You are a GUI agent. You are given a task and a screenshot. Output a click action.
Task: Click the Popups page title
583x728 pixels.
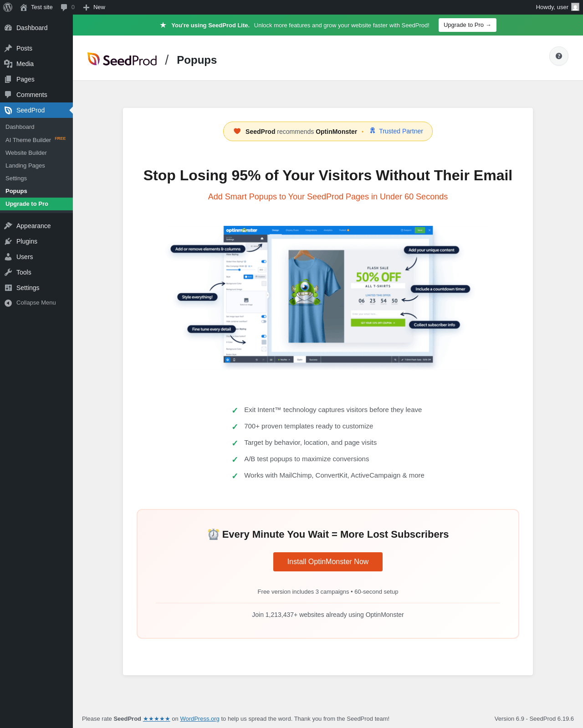click(x=197, y=60)
